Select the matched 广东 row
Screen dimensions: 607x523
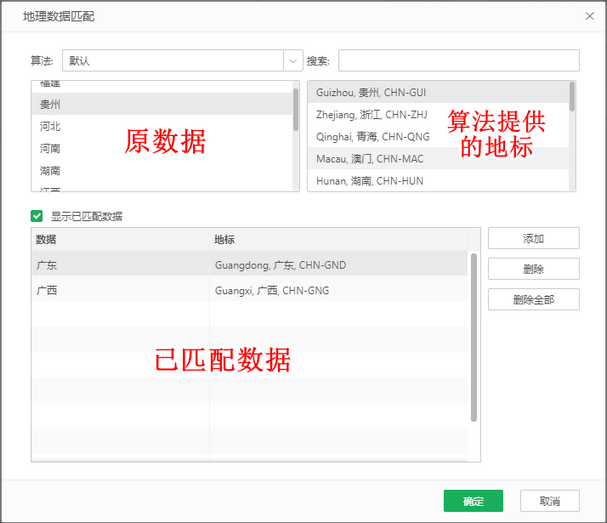tap(250, 265)
